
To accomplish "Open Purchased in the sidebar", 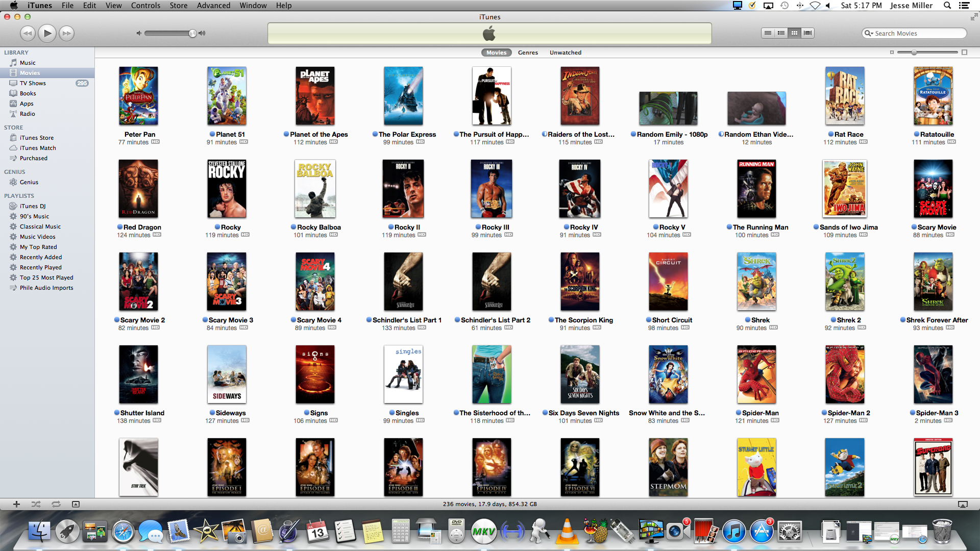I will pos(33,158).
